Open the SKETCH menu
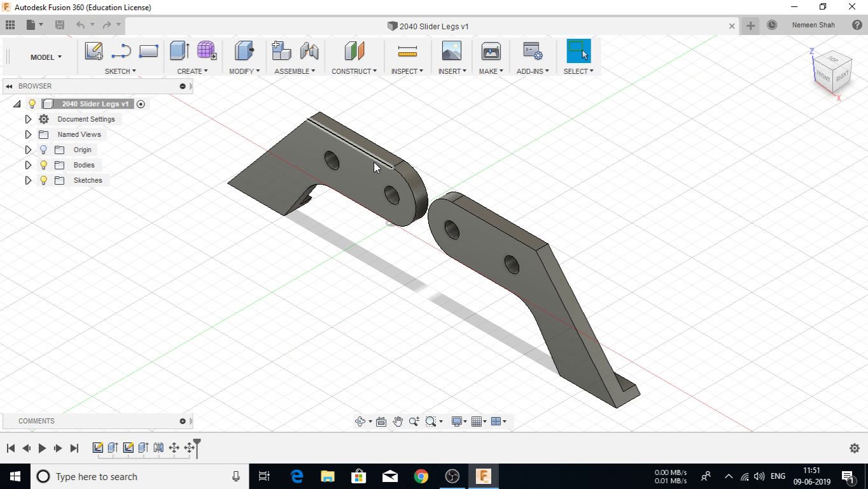The width and height of the screenshot is (868, 489). click(x=120, y=71)
